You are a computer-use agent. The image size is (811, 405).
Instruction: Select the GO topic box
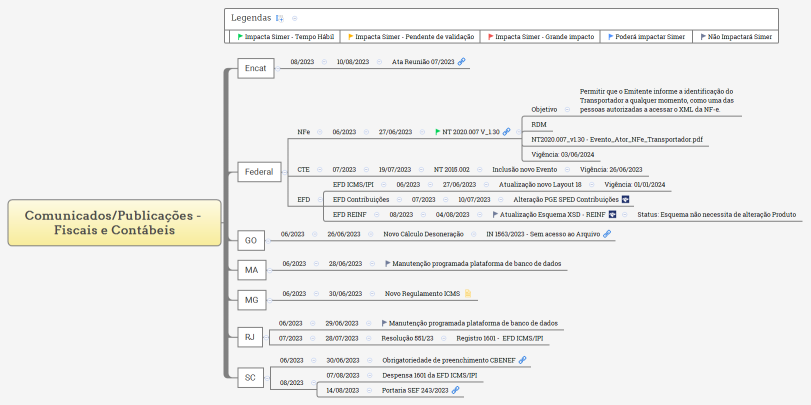(251, 241)
